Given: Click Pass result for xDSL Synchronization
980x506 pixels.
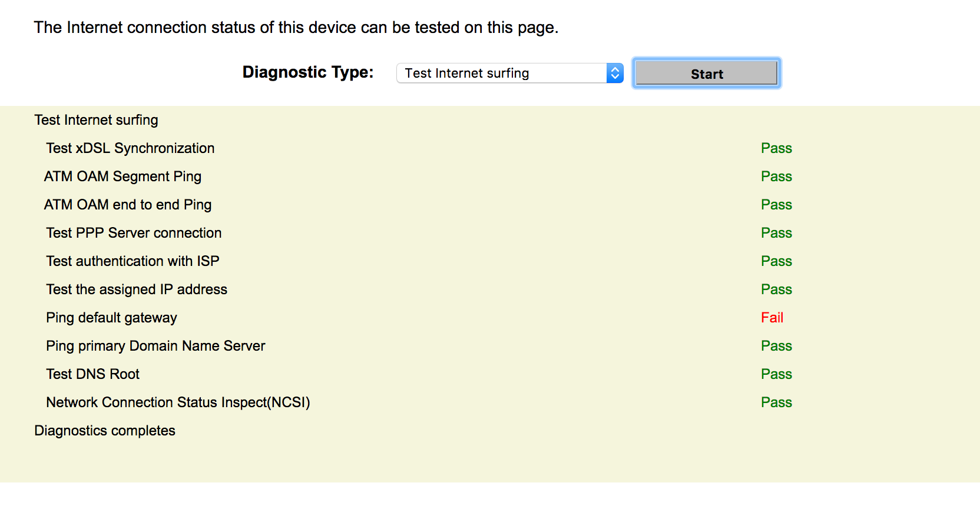Looking at the screenshot, I should [x=776, y=148].
